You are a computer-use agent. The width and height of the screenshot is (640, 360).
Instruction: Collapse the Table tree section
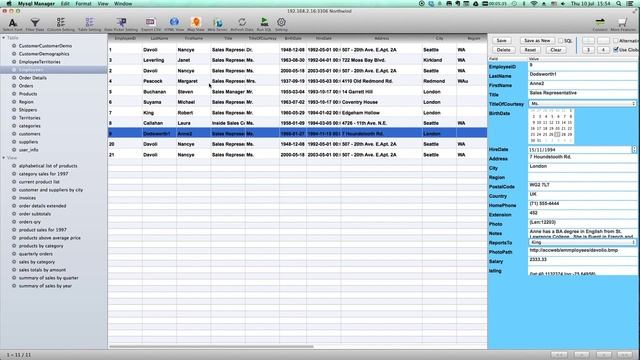[4, 38]
